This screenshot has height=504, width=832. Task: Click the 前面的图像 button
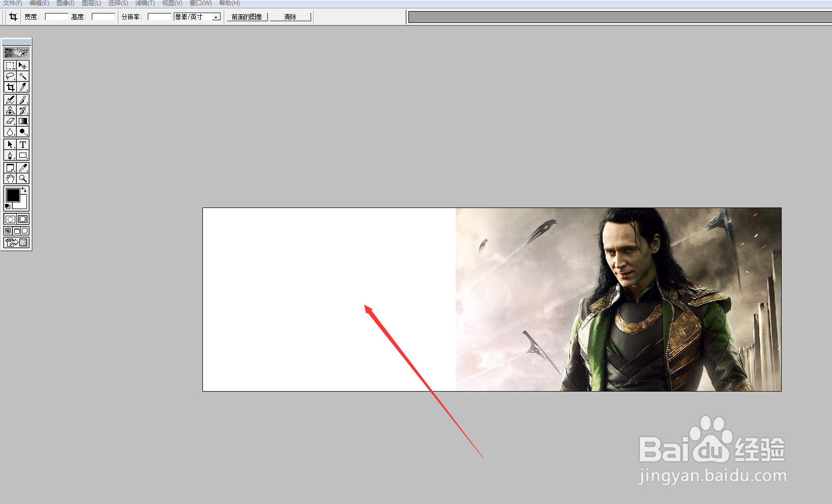pyautogui.click(x=247, y=17)
